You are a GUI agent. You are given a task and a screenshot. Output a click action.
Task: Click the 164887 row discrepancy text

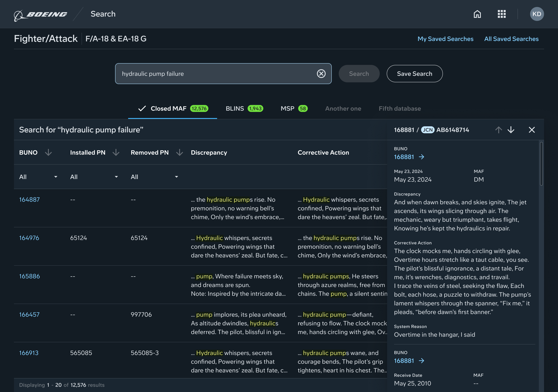pyautogui.click(x=238, y=208)
